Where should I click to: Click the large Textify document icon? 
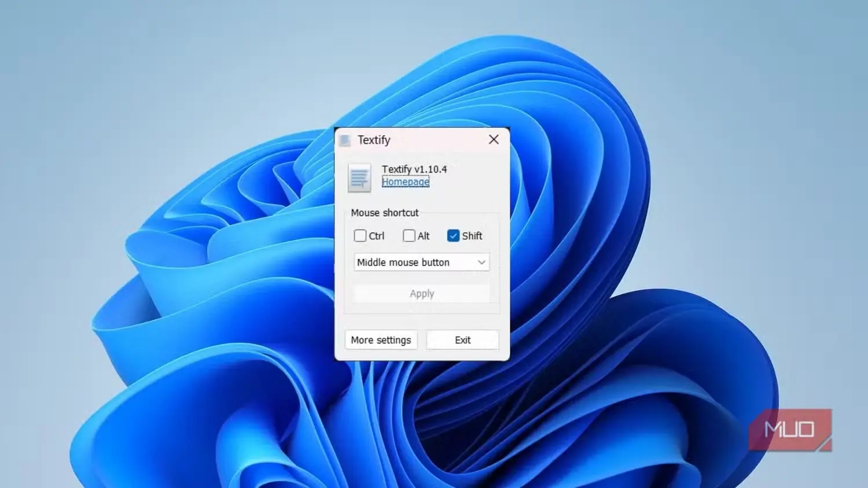click(x=359, y=178)
